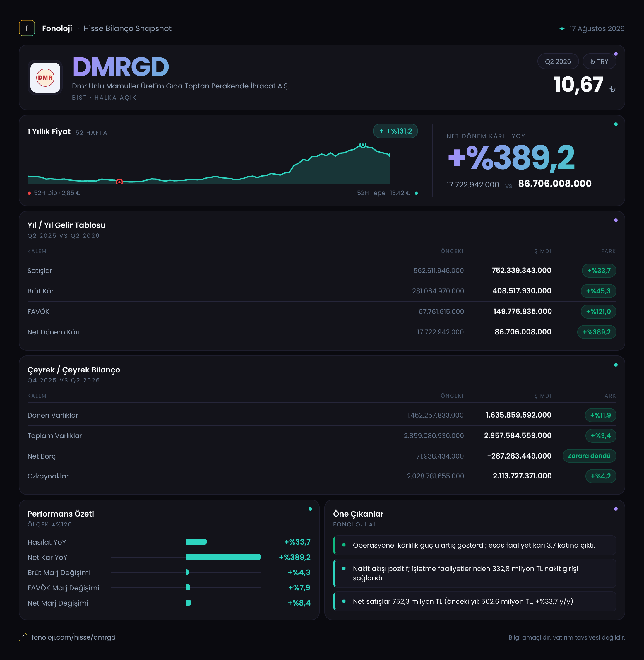Click the 52-week high marker on chart
The width and height of the screenshot is (644, 660).
363,145
